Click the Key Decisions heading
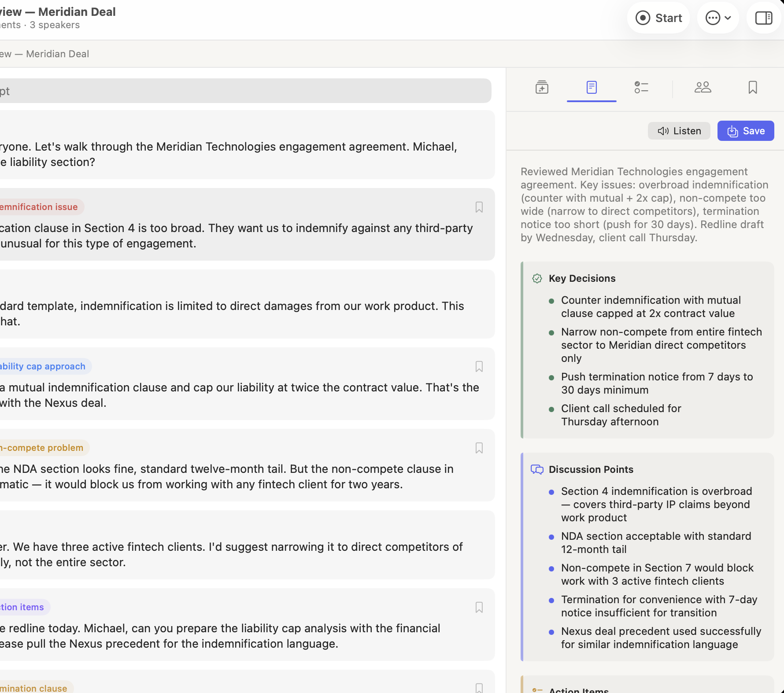784x693 pixels. (582, 278)
